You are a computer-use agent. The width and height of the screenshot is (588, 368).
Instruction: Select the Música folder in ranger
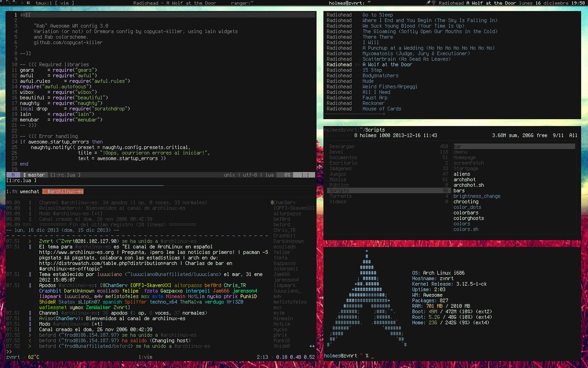[x=338, y=180]
